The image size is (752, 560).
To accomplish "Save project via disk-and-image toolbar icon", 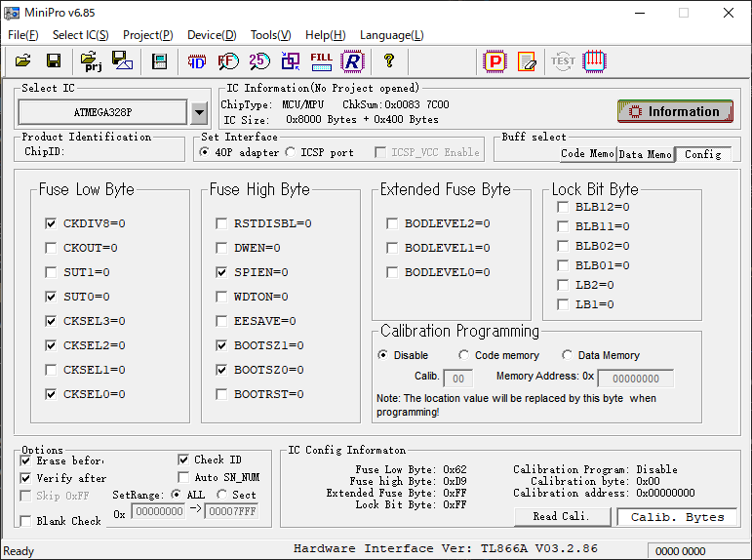I will [x=122, y=60].
